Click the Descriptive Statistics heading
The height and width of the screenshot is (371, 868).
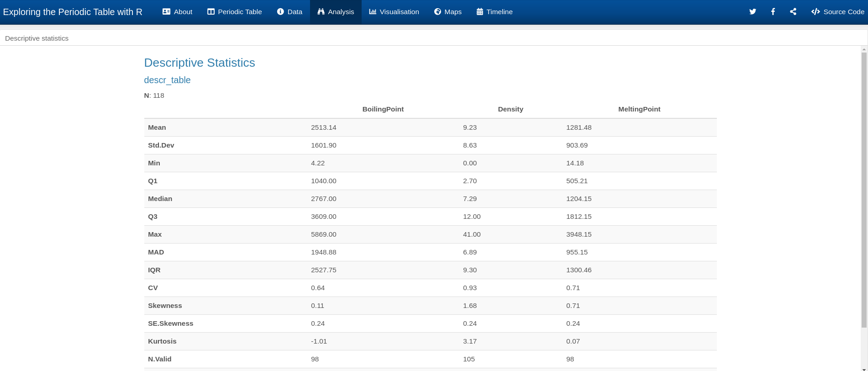[x=200, y=63]
